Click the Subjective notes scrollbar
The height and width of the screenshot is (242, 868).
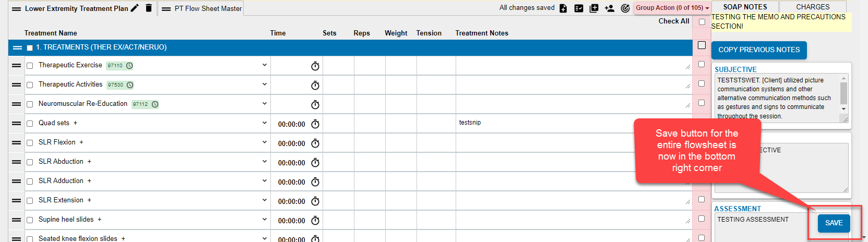[x=843, y=94]
